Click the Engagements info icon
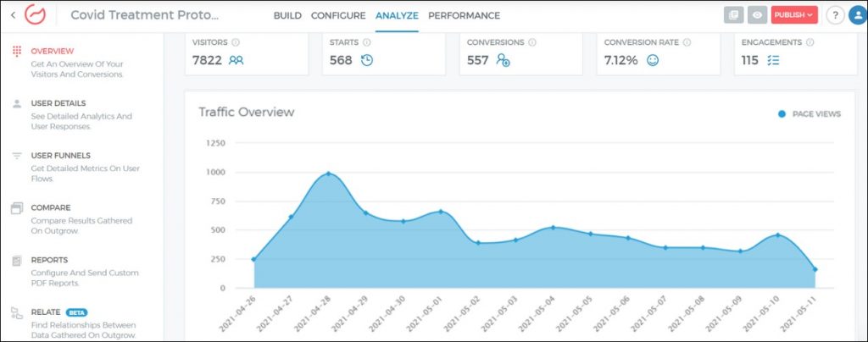The image size is (868, 342). 811,42
